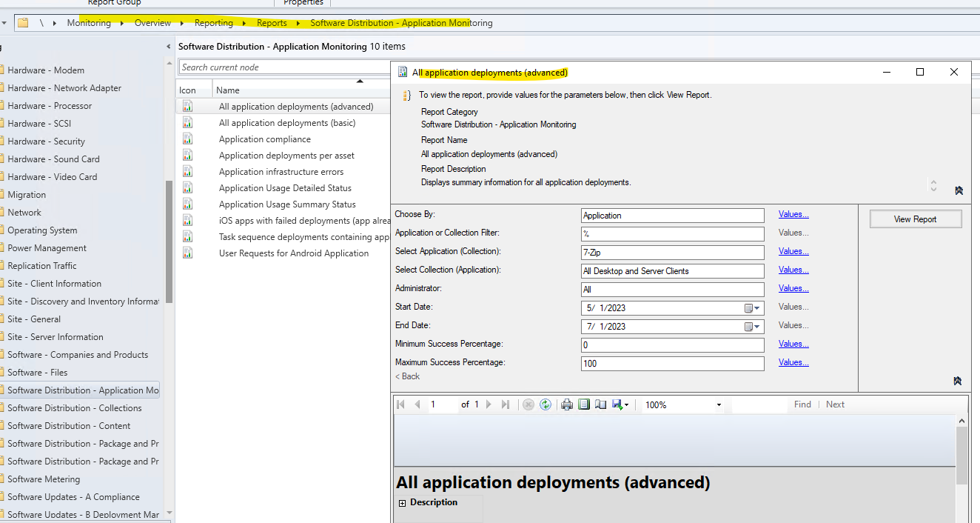Expand the Description section in report
The image size is (980, 523).
pyautogui.click(x=403, y=503)
